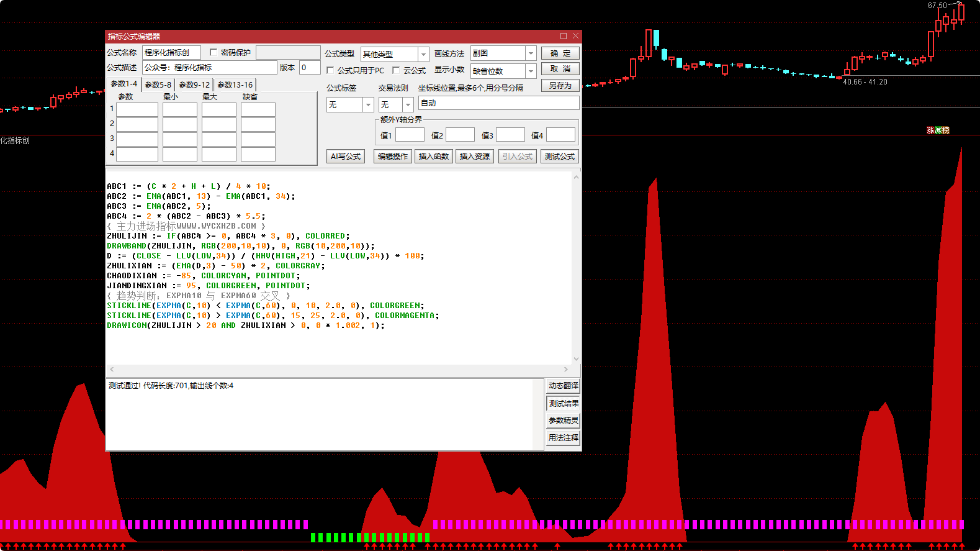Open the 用法注释 panel
980x551 pixels.
[563, 438]
